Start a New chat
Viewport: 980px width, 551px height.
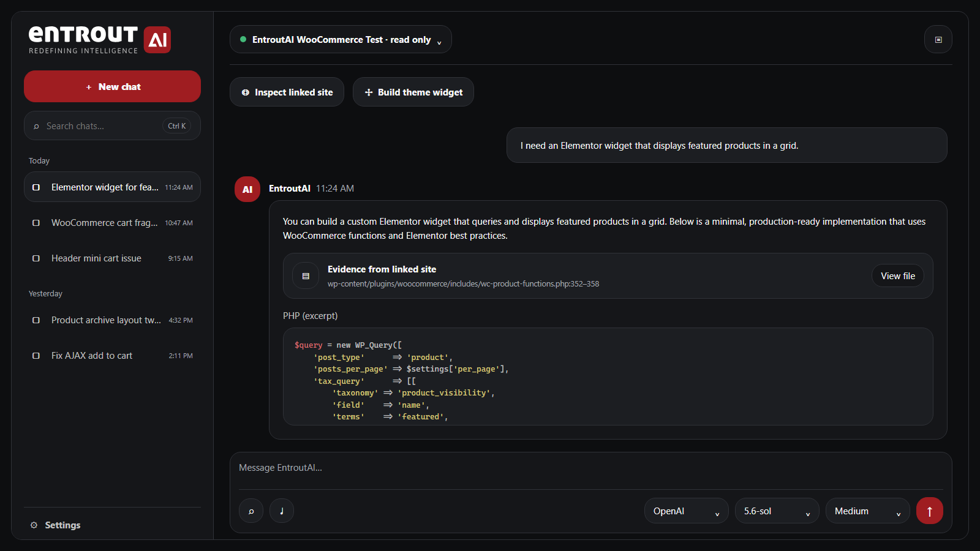[112, 86]
